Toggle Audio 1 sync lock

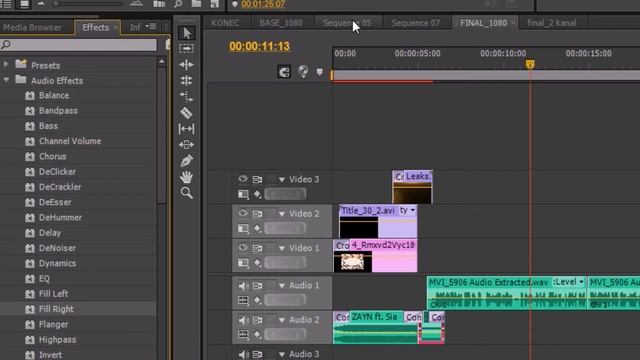tap(258, 286)
